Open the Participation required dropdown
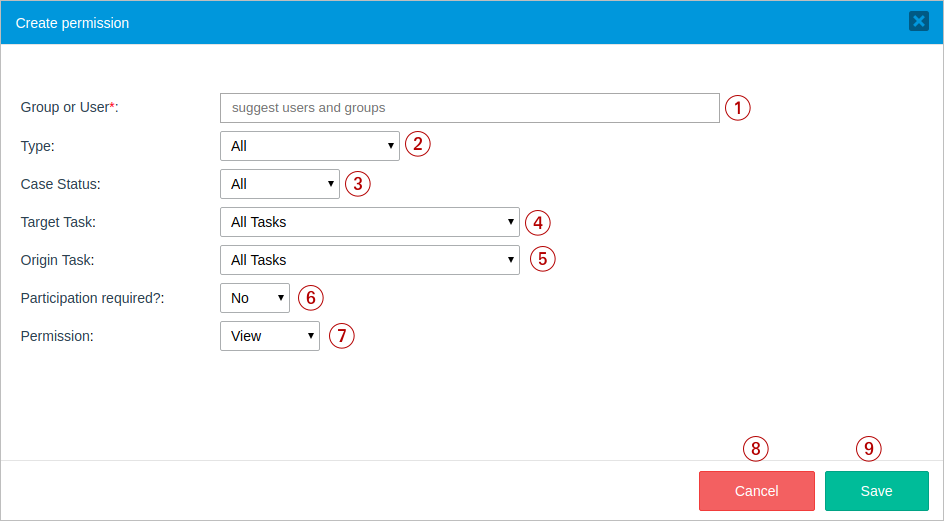Image resolution: width=944 pixels, height=521 pixels. 254,298
